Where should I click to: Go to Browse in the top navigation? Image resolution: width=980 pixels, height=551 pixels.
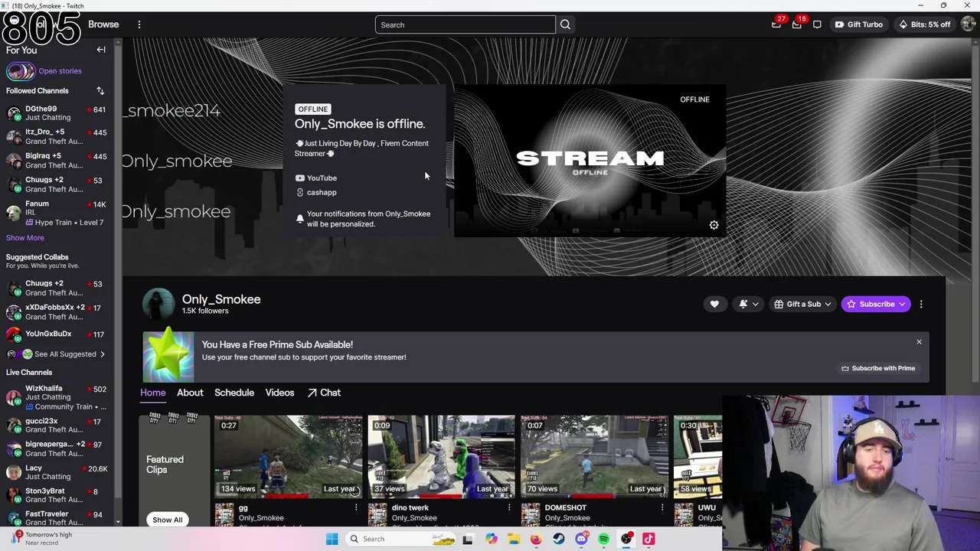tap(103, 24)
